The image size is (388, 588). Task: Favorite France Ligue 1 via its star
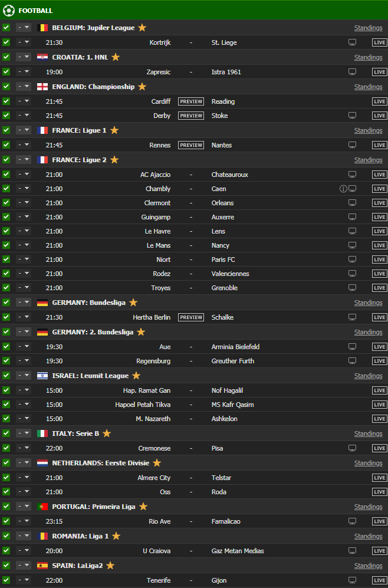(x=114, y=130)
